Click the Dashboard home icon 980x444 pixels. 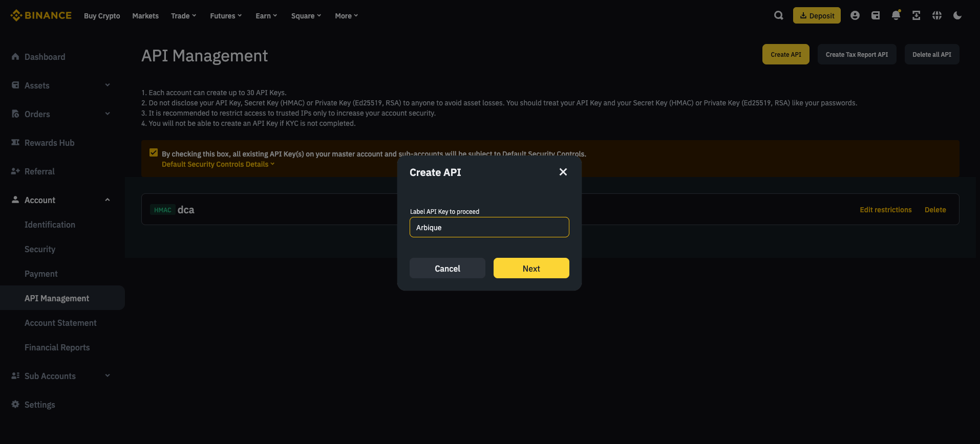(x=15, y=56)
